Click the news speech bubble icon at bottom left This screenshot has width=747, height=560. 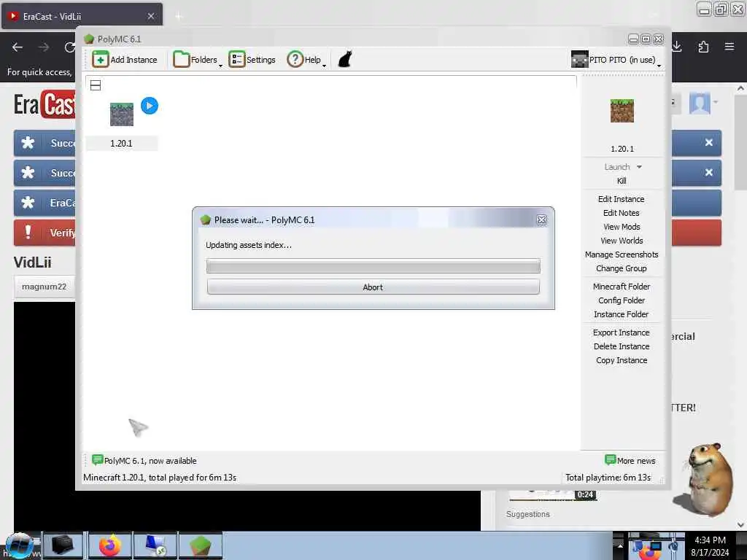click(97, 459)
